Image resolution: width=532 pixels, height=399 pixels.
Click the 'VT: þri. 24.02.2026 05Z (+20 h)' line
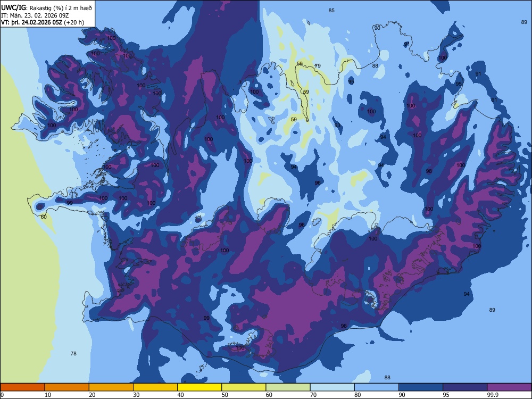tap(43, 22)
